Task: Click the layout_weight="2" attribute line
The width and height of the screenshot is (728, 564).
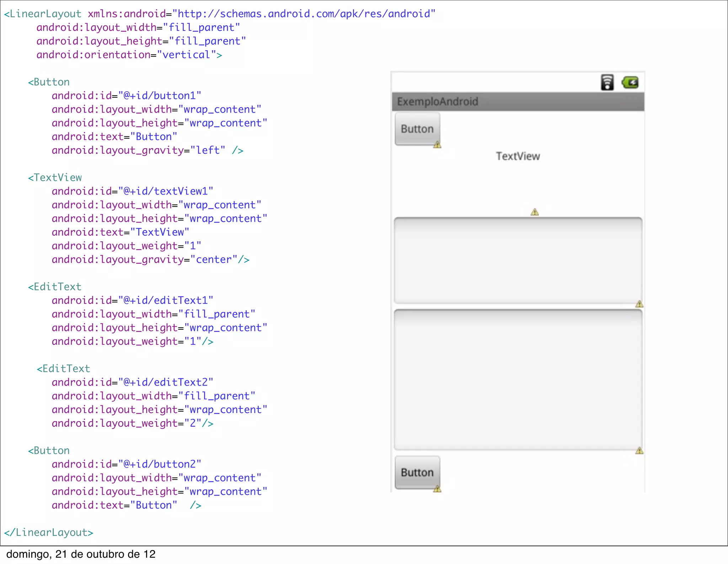Action: 132,423
